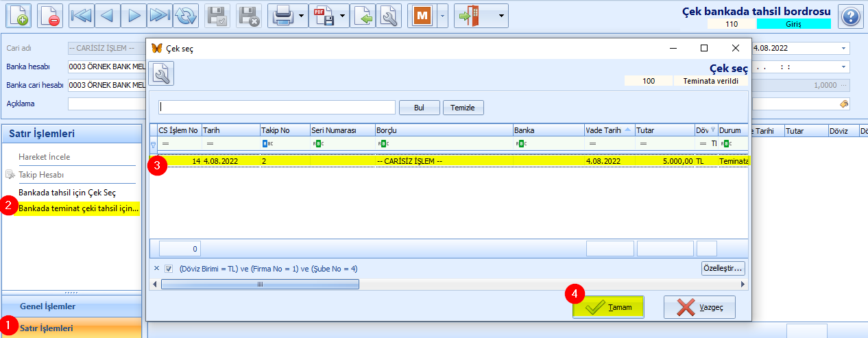The image size is (868, 338).
Task: Sort by the Banka column header
Action: tap(548, 130)
